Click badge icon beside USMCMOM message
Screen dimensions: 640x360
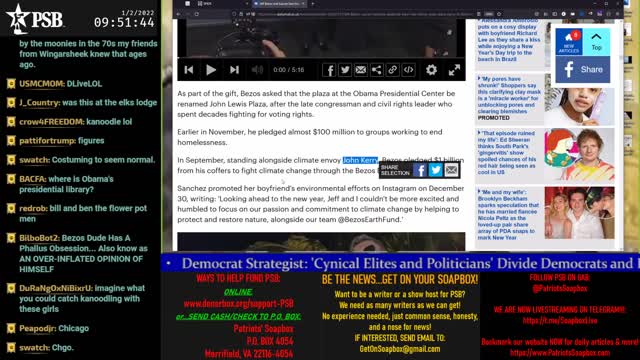coord(11,84)
